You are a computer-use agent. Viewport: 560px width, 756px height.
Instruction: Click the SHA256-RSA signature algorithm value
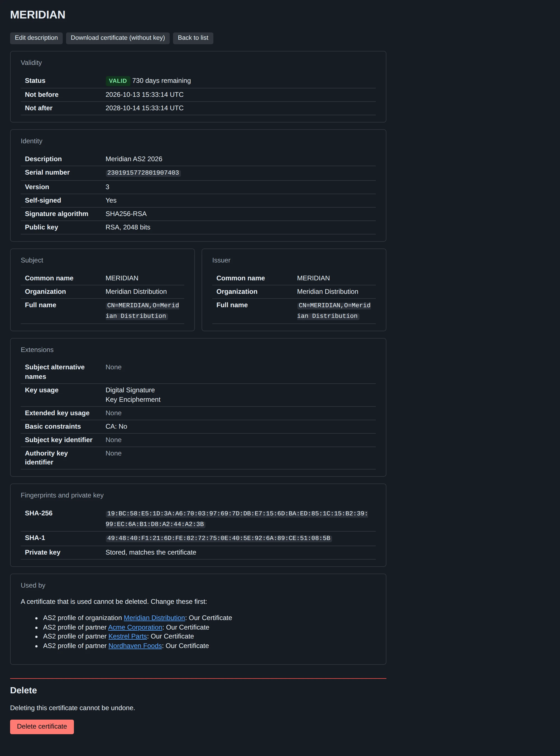click(126, 214)
